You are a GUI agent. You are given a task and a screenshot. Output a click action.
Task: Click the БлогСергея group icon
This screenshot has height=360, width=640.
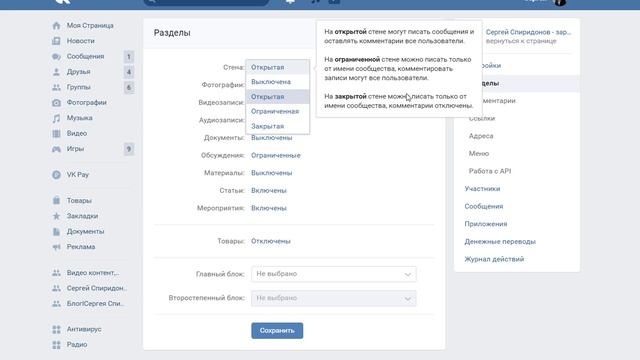[56, 304]
